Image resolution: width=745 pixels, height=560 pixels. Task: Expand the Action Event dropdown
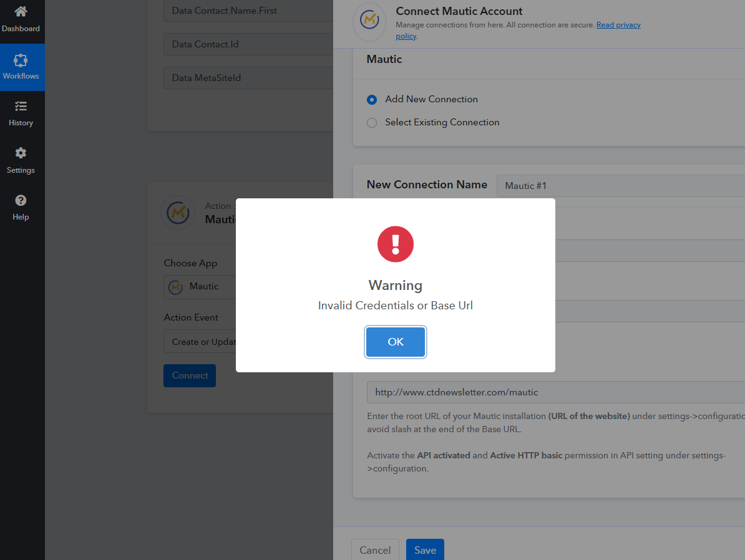[x=200, y=342]
